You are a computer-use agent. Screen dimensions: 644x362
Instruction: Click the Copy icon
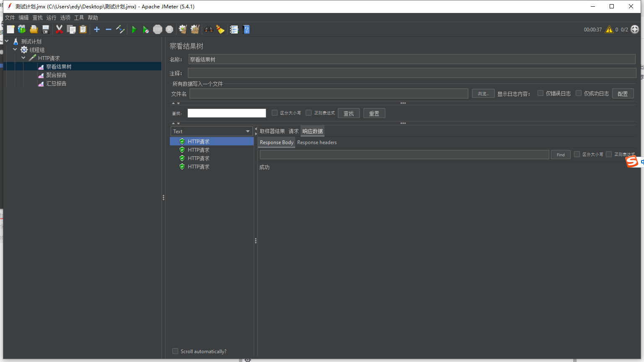pyautogui.click(x=71, y=29)
